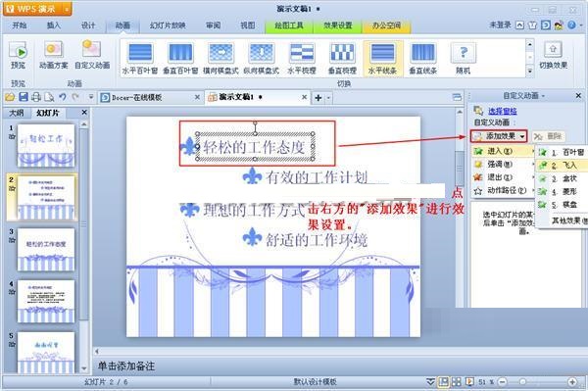588x391 pixels.
Task: Apply 垂直线条 transition
Action: pos(422,58)
